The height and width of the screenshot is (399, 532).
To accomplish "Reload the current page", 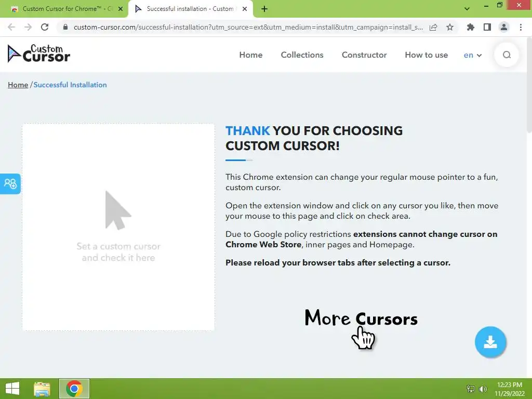I will 45,27.
